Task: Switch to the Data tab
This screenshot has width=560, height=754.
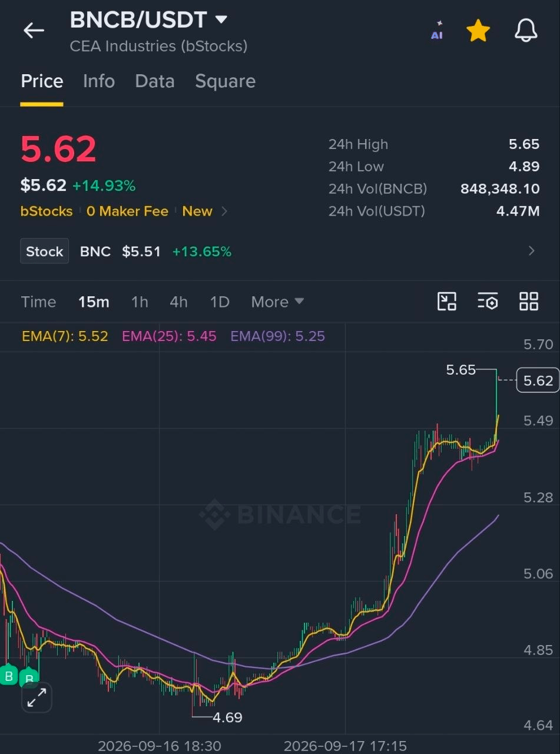Action: tap(155, 81)
